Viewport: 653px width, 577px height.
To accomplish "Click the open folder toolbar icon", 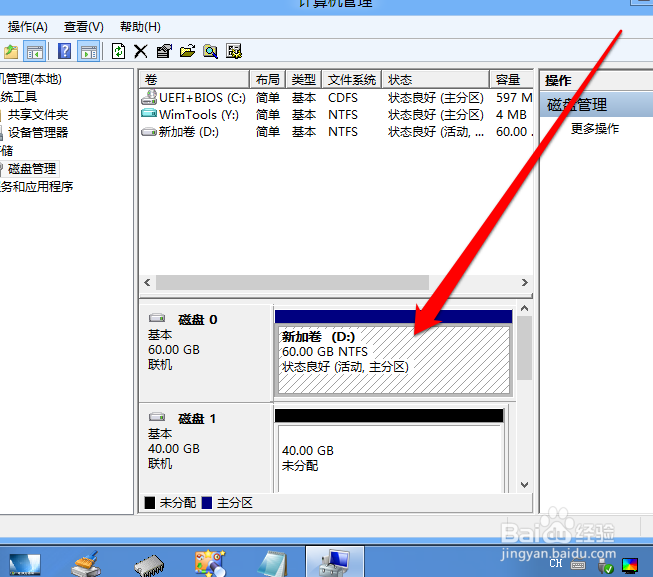I will click(x=187, y=52).
